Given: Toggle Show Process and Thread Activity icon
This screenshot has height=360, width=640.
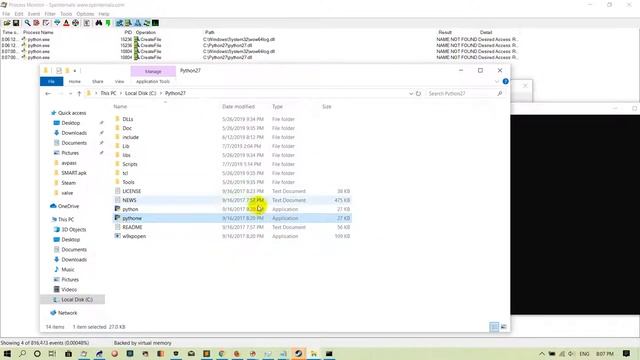Looking at the screenshot, I should point(147,23).
